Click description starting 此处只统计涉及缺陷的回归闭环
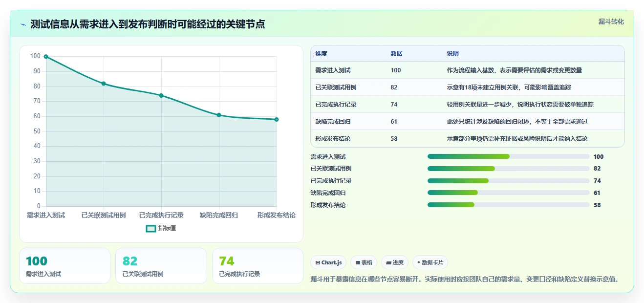 click(517, 122)
